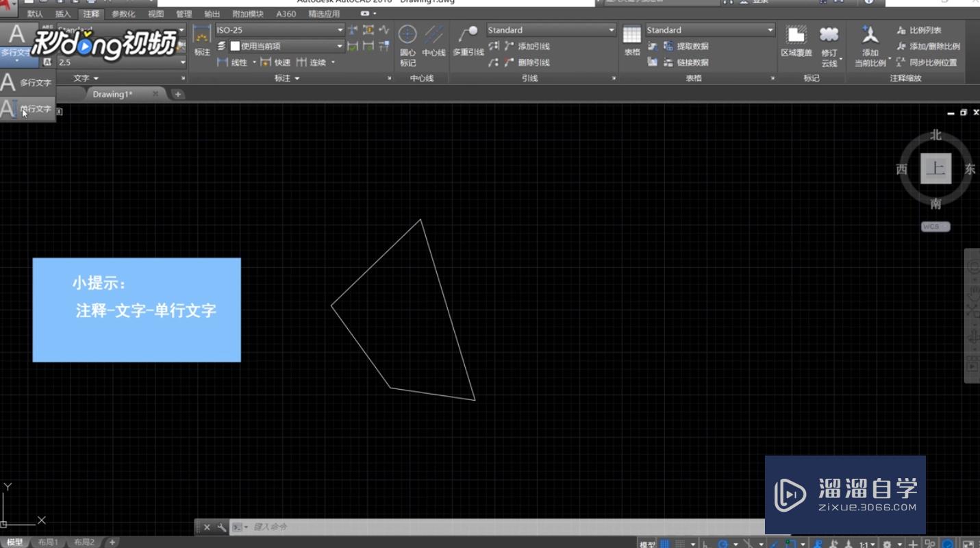Image resolution: width=980 pixels, height=548 pixels.
Task: Add a new layout with plus
Action: pyautogui.click(x=113, y=543)
